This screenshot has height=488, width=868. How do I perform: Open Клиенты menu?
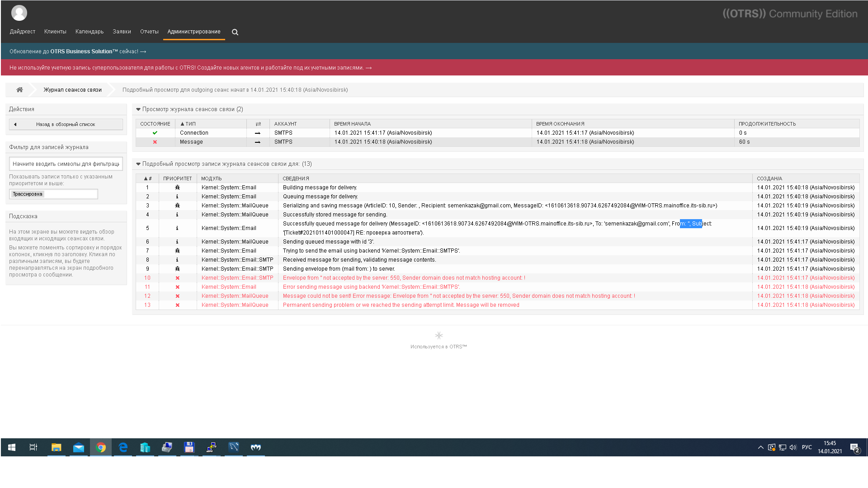pos(55,32)
